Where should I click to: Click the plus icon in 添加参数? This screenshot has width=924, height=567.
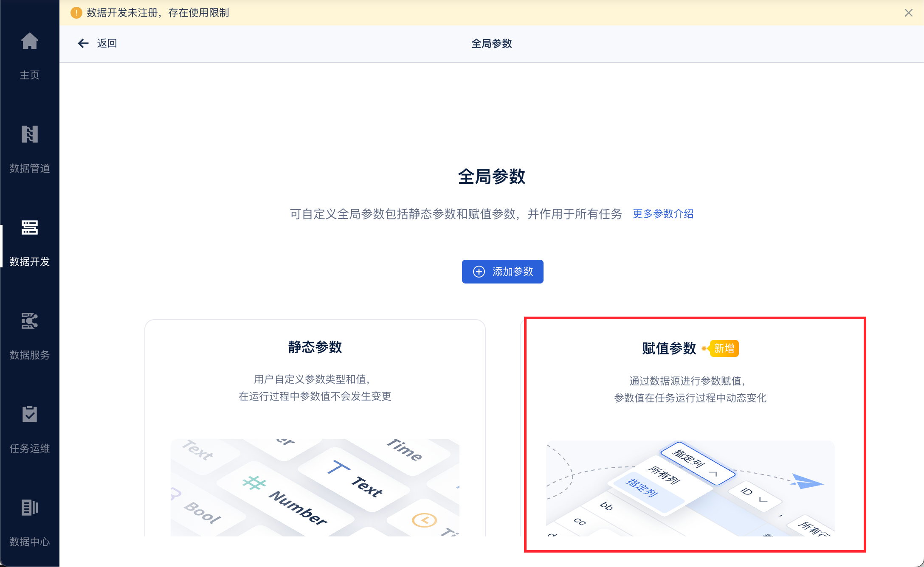point(479,272)
